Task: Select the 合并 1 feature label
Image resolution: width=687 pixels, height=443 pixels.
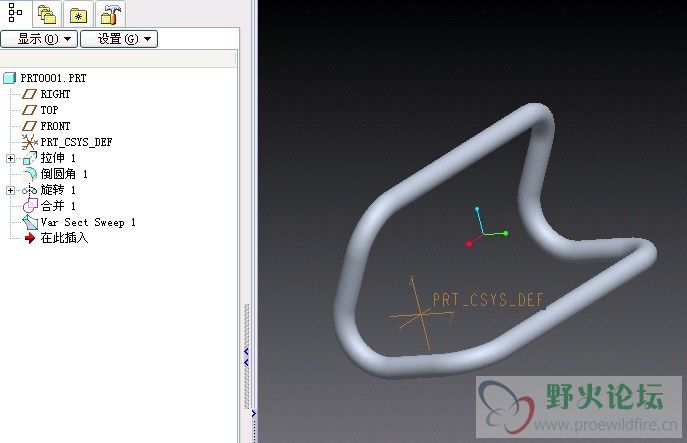Action: tap(58, 206)
